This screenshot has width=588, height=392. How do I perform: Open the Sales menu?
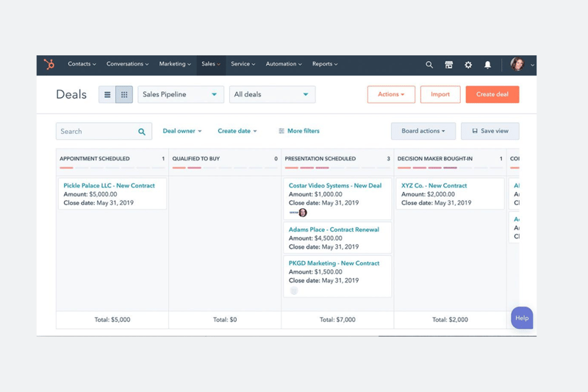click(x=211, y=64)
